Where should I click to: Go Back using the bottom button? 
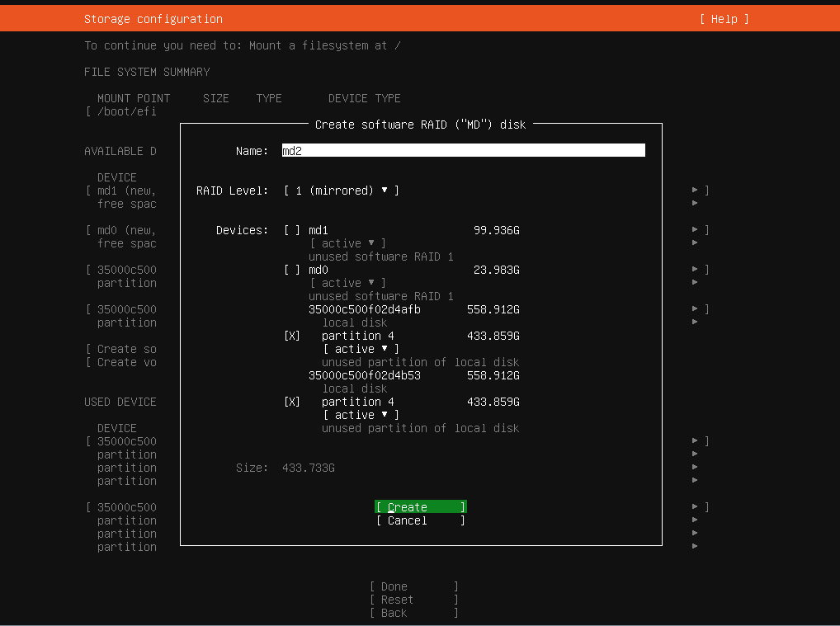[x=413, y=613]
